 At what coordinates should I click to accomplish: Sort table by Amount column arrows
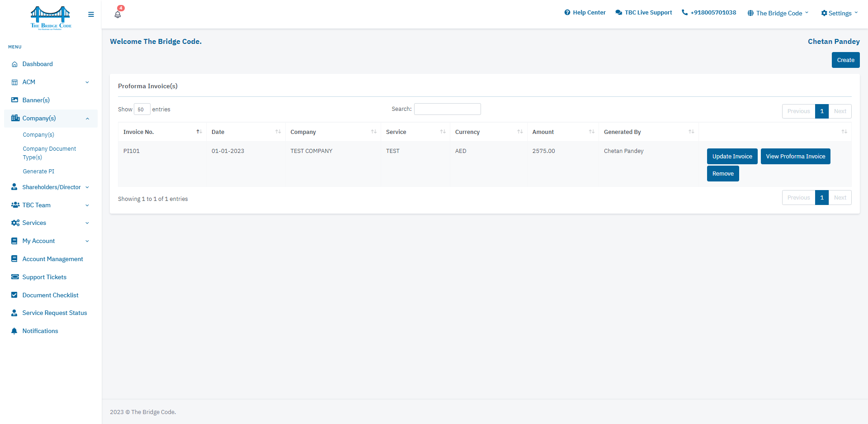pos(591,132)
